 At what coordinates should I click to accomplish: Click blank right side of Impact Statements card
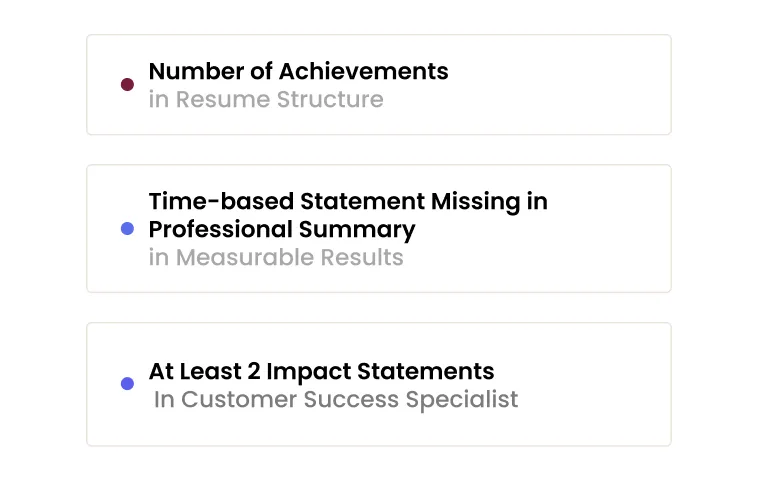(x=600, y=384)
